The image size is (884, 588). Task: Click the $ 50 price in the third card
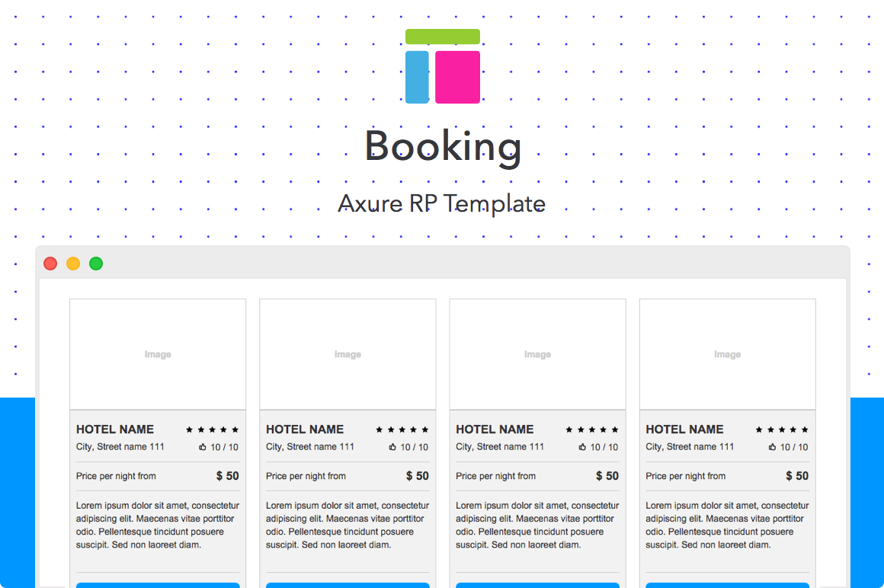[607, 476]
